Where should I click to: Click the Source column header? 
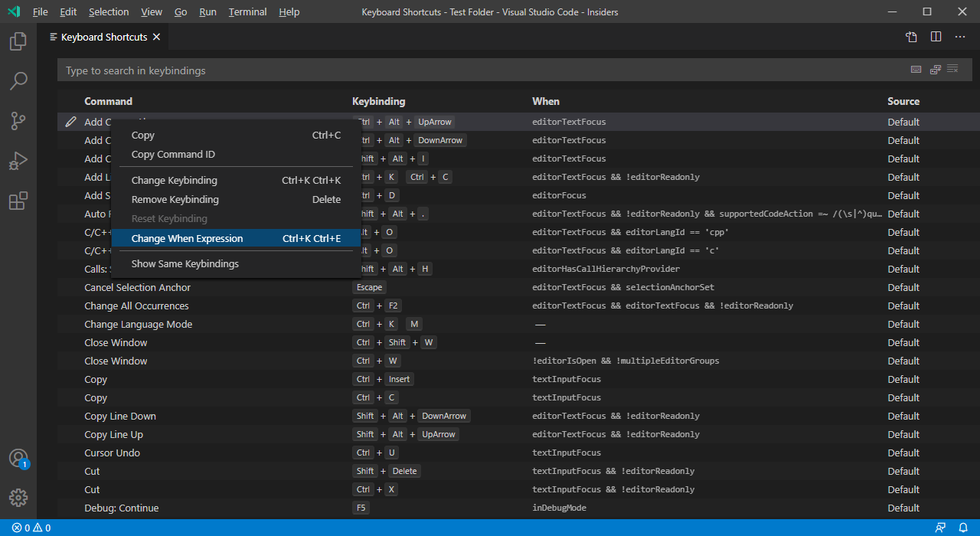(x=903, y=101)
